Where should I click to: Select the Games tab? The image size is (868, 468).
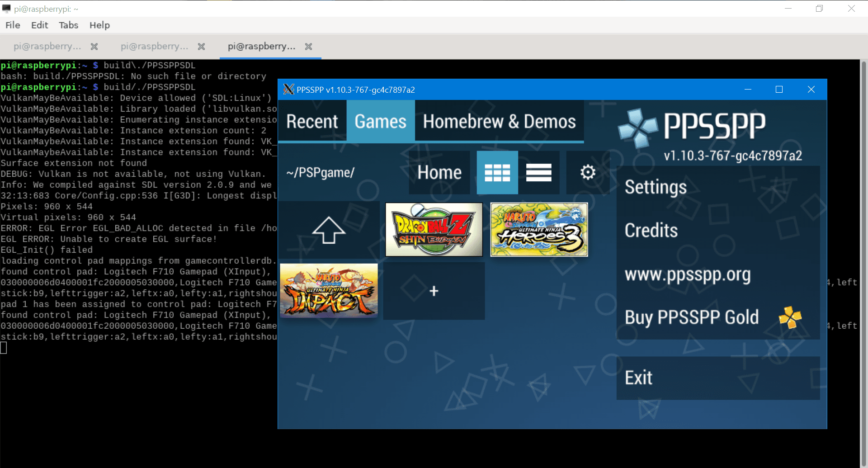[x=380, y=122]
